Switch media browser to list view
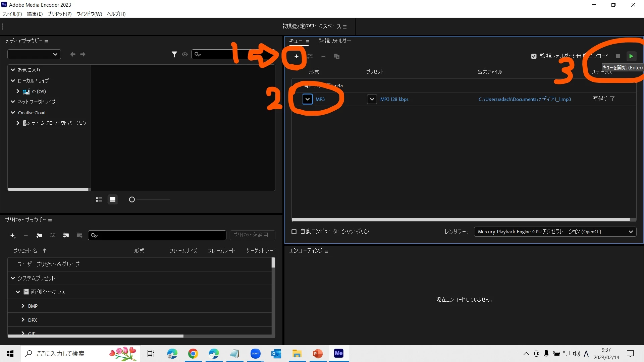This screenshot has width=644, height=362. 99,199
